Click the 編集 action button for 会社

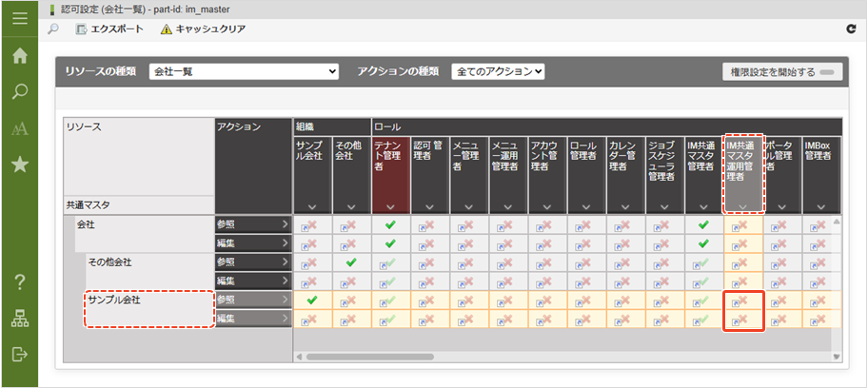coord(252,243)
